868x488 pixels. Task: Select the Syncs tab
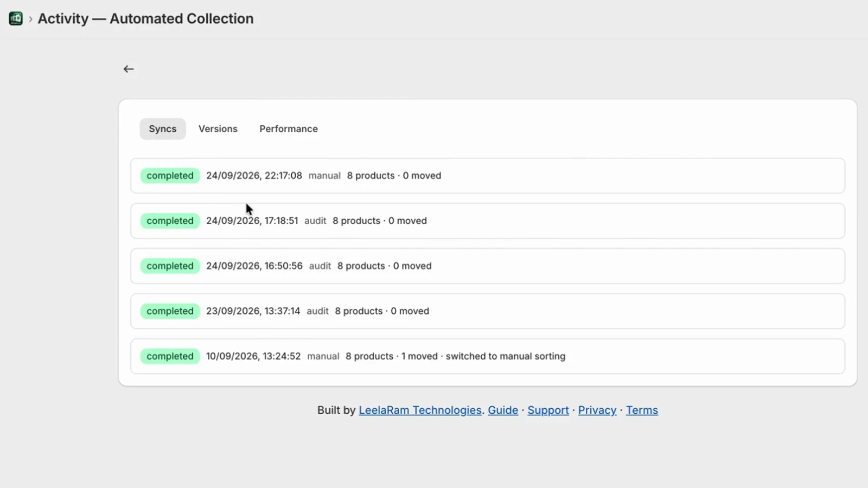(163, 129)
